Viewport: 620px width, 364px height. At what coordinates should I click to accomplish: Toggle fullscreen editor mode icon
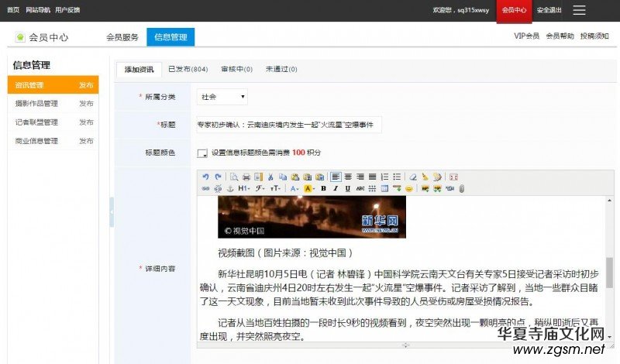453,177
